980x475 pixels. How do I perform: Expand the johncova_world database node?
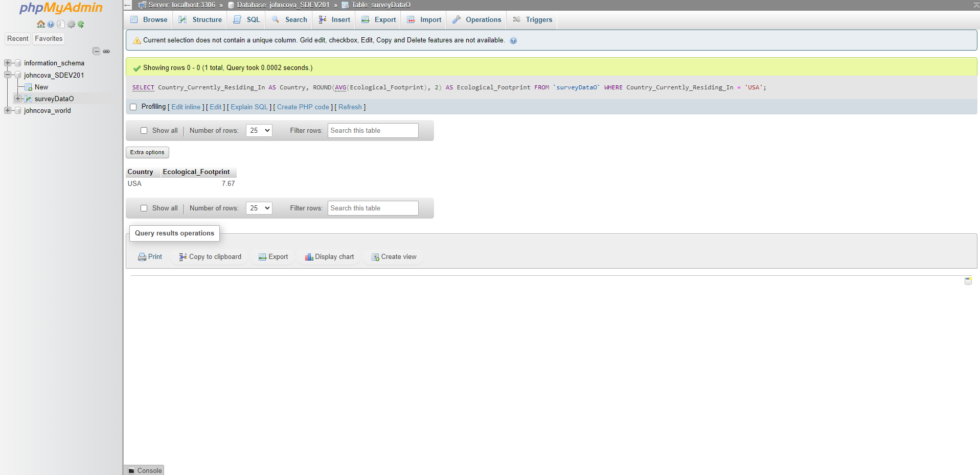(8, 111)
